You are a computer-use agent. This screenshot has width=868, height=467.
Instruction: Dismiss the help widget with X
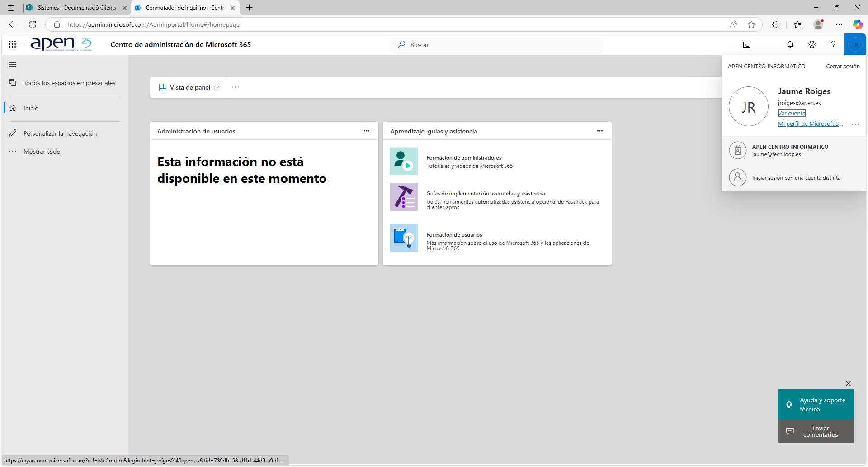[x=848, y=383]
